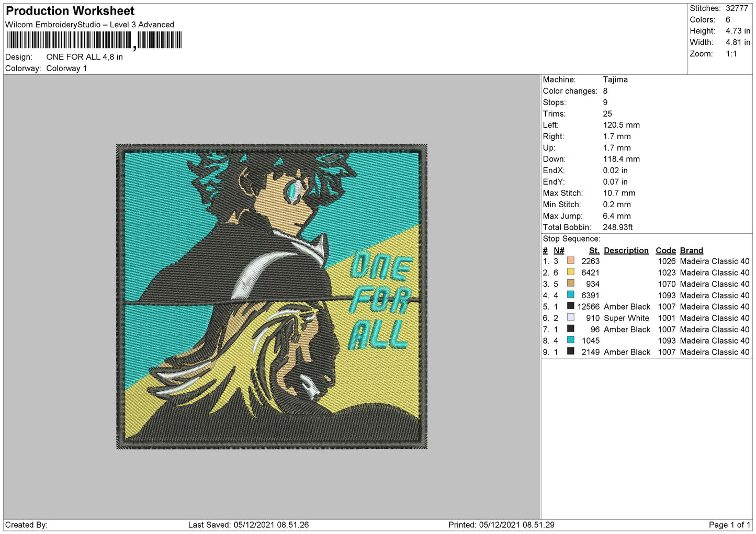756x534 pixels.
Task: Click the 'Brand' column header
Action: (x=691, y=251)
